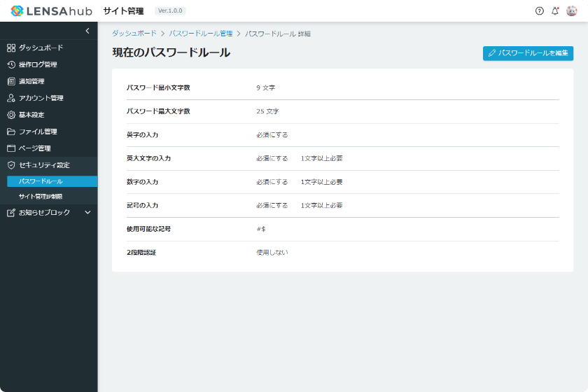Click the 記号の入力 label
The image size is (588, 392).
pyautogui.click(x=143, y=206)
